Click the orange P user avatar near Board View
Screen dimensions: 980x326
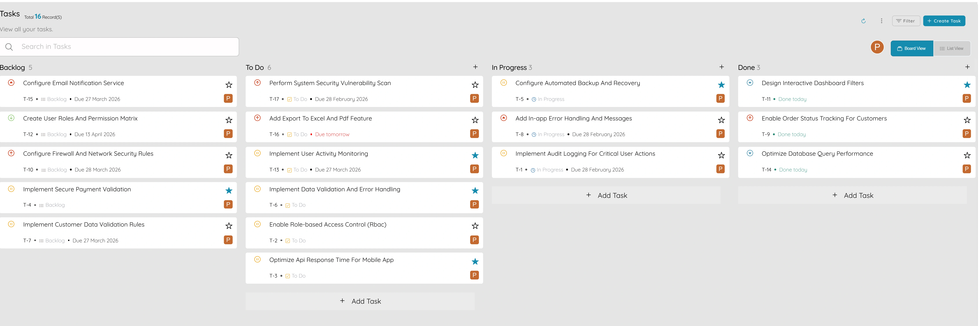click(877, 47)
